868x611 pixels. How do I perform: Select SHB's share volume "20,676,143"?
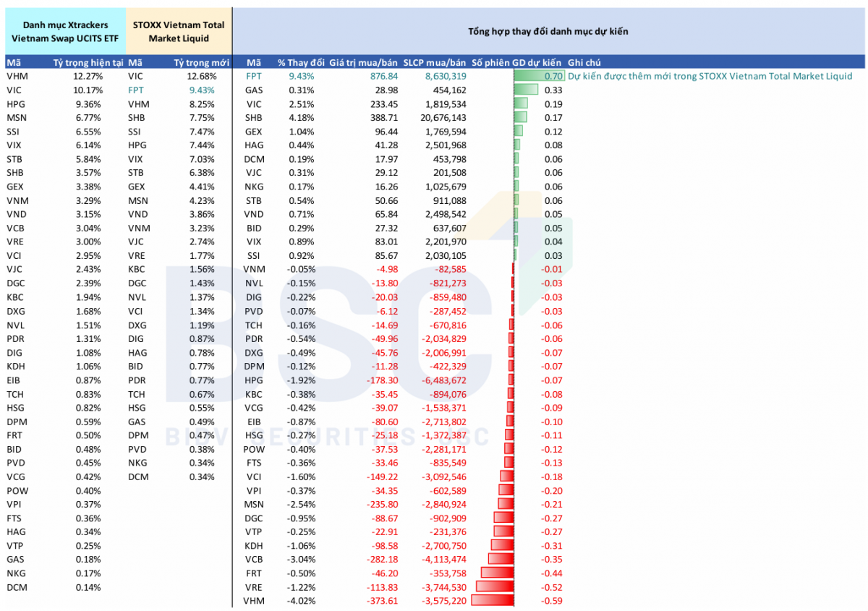443,117
